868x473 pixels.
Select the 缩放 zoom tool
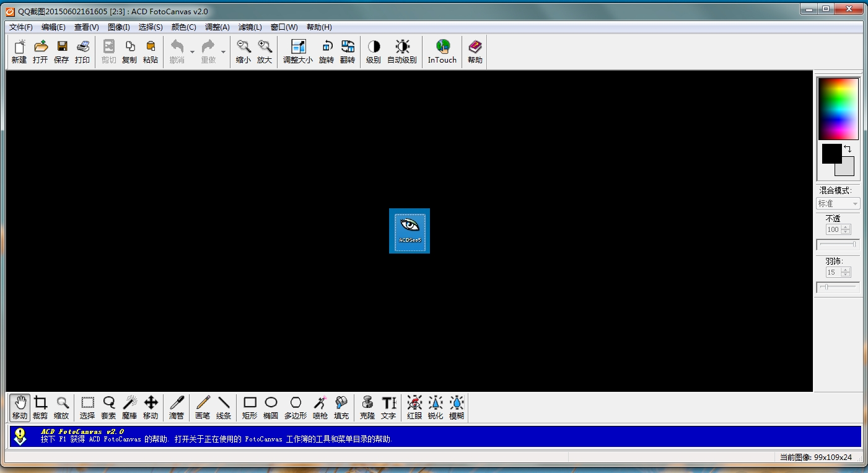pos(61,408)
